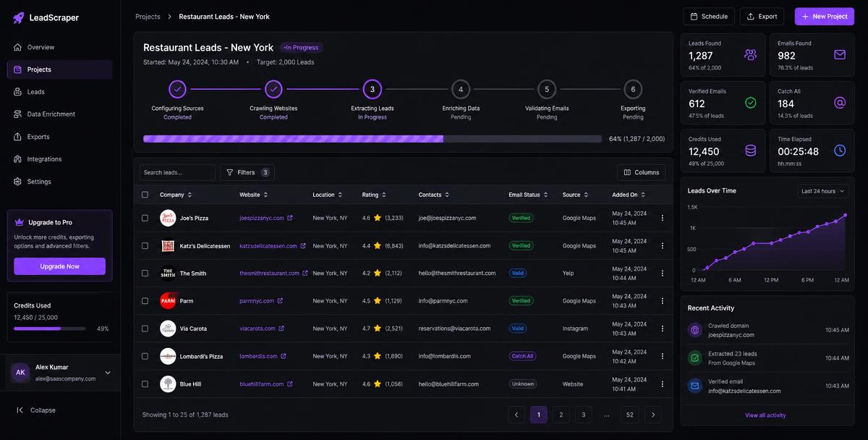868x440 pixels.
Task: Sort by Company column header
Action: (176, 195)
